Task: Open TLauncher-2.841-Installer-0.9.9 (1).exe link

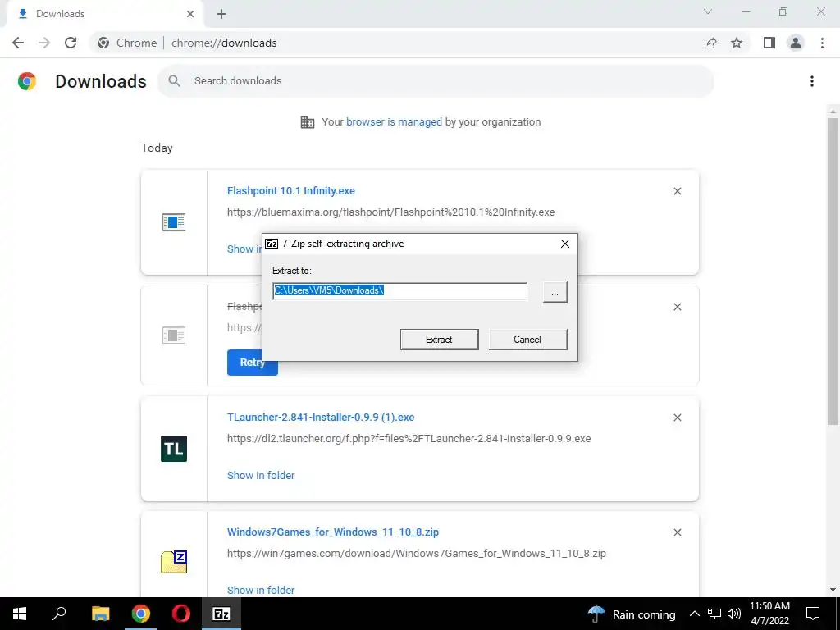Action: (x=321, y=418)
